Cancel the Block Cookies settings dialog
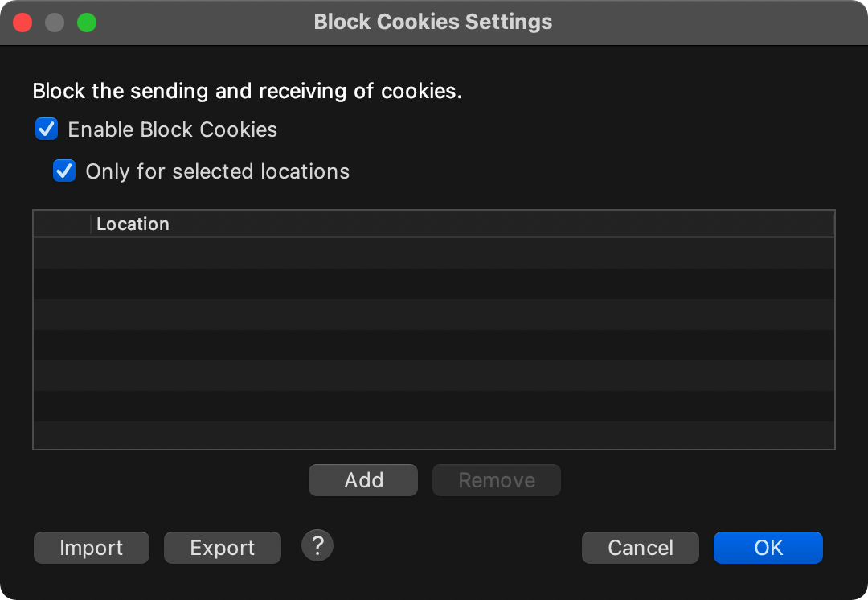Image resolution: width=868 pixels, height=600 pixels. click(x=641, y=548)
